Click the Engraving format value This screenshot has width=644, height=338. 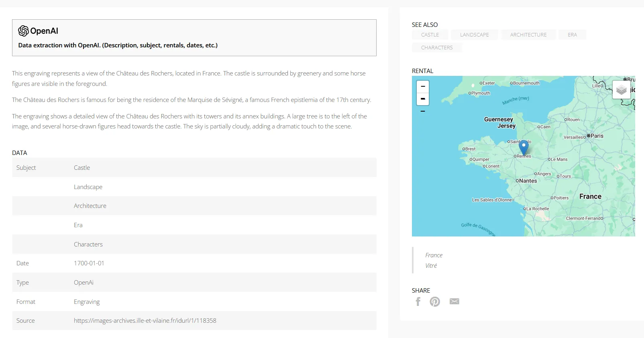tap(87, 302)
